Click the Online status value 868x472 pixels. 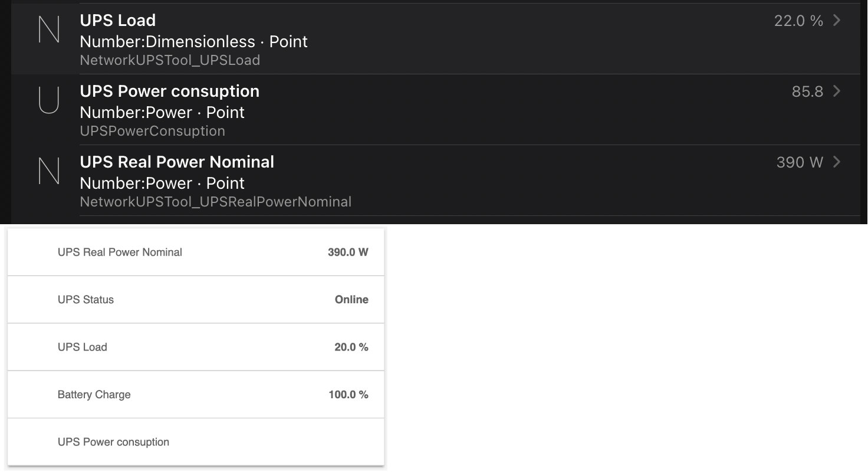(351, 300)
